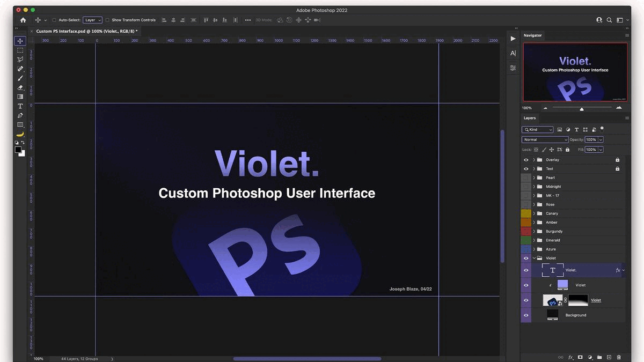The width and height of the screenshot is (644, 362).
Task: Select the Rectangle shape tool
Action: coord(20,124)
